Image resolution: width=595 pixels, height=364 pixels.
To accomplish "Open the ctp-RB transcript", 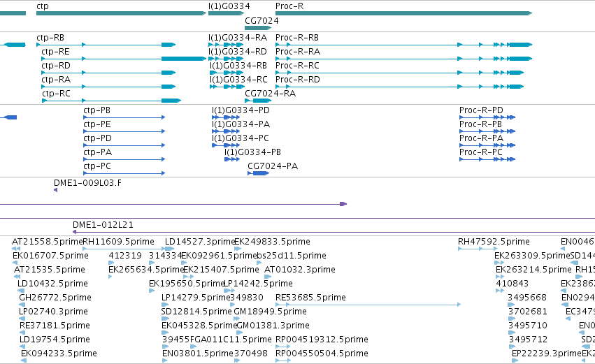I will point(50,38).
